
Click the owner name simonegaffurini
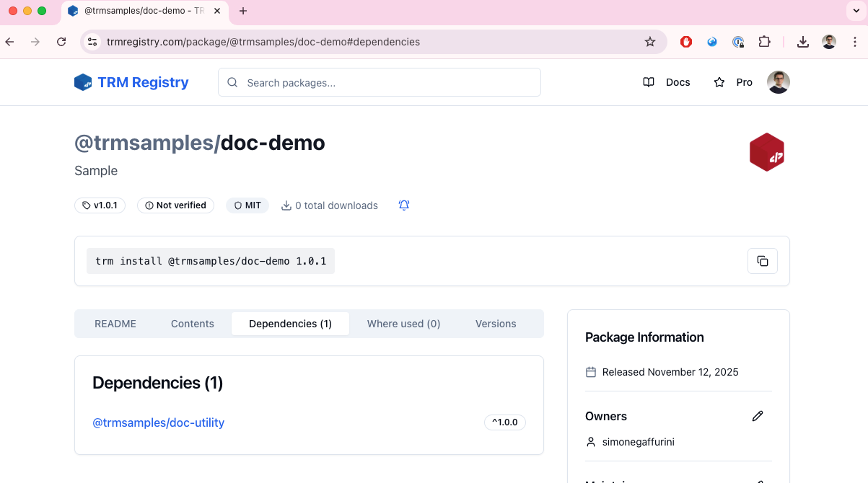tap(639, 442)
